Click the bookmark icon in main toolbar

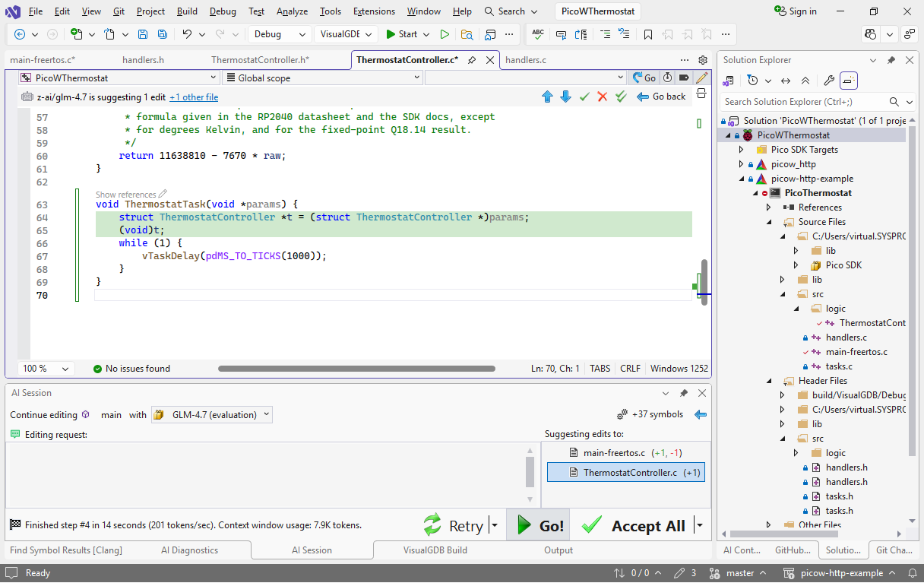pyautogui.click(x=648, y=34)
